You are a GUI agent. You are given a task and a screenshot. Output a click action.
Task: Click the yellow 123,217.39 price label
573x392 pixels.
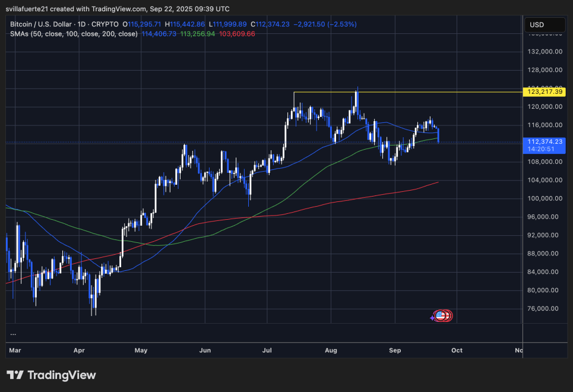544,92
